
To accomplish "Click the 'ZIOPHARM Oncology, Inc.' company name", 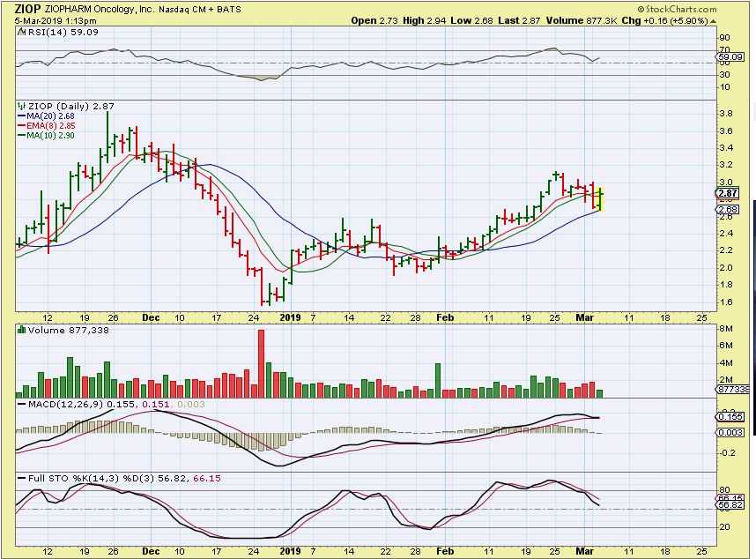I will click(x=100, y=9).
